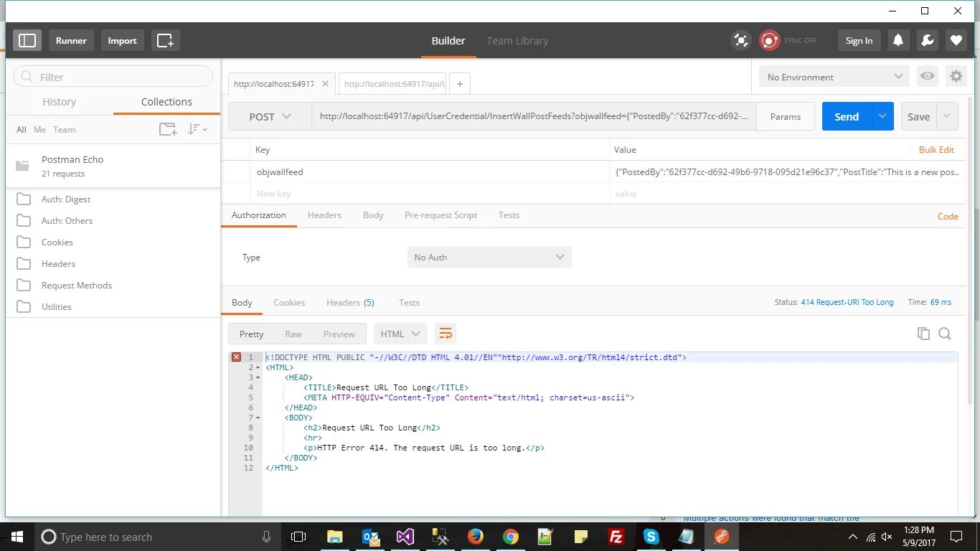Open the Utilities folder
Viewport: 980px width, 551px height.
point(113,306)
